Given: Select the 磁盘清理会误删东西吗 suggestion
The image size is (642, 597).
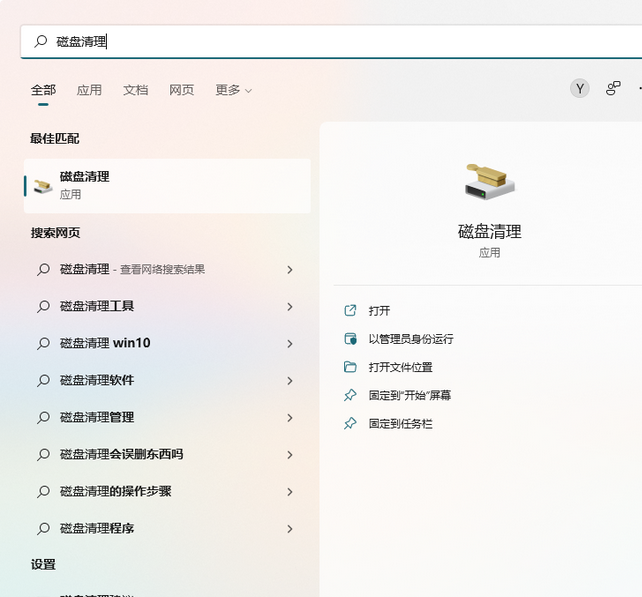Looking at the screenshot, I should [167, 455].
